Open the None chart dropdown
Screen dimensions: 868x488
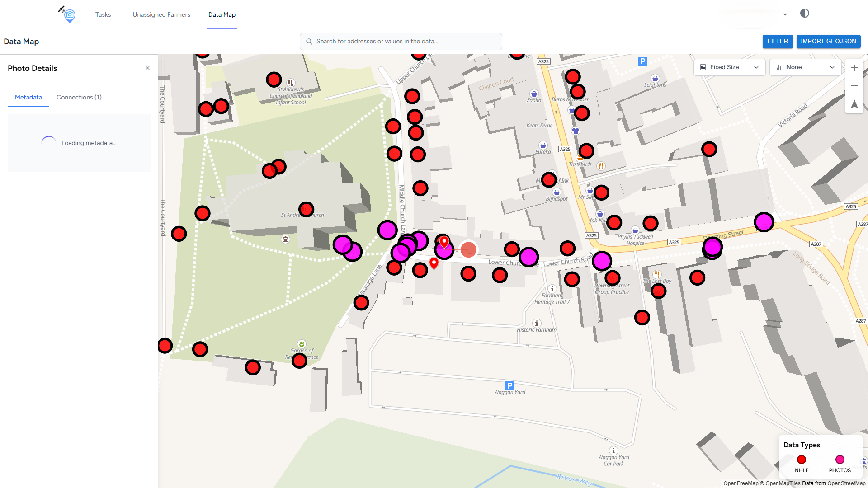[x=805, y=67]
